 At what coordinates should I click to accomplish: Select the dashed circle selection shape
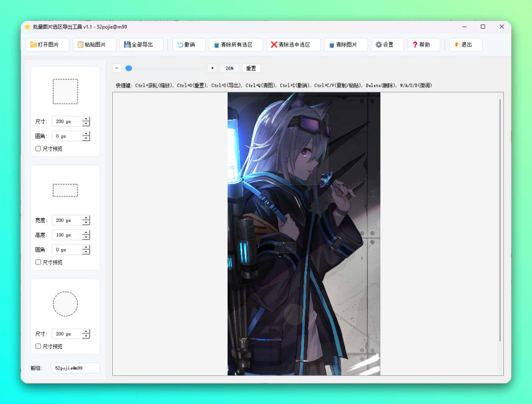coord(66,304)
